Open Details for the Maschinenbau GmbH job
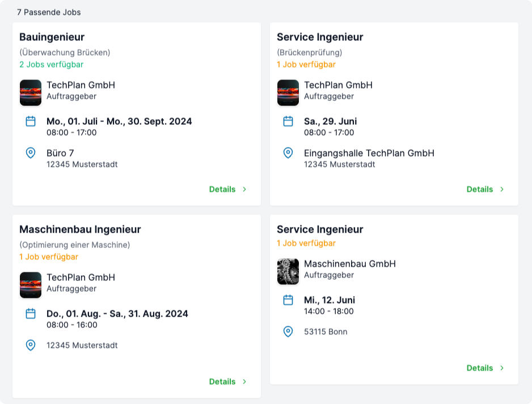Screen dimensions: 532x404 (480, 368)
